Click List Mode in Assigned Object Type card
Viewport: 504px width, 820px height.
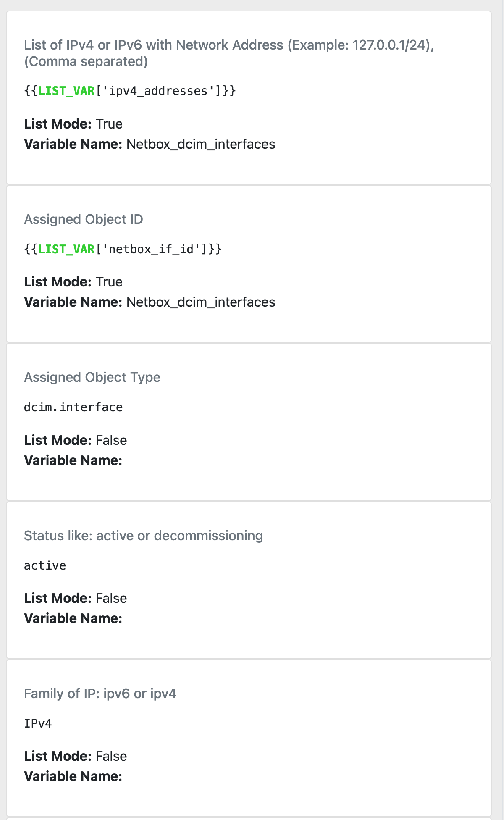click(x=76, y=440)
